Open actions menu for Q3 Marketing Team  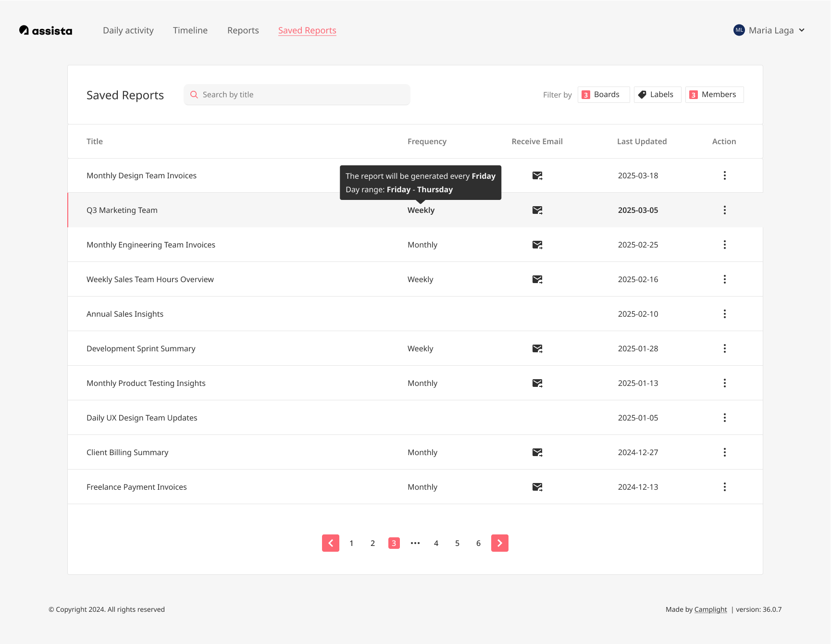pyautogui.click(x=725, y=210)
